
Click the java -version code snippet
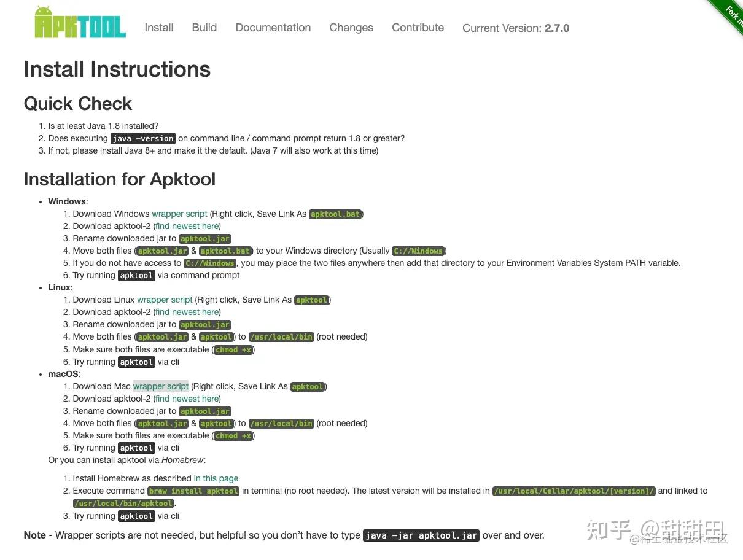tap(143, 139)
